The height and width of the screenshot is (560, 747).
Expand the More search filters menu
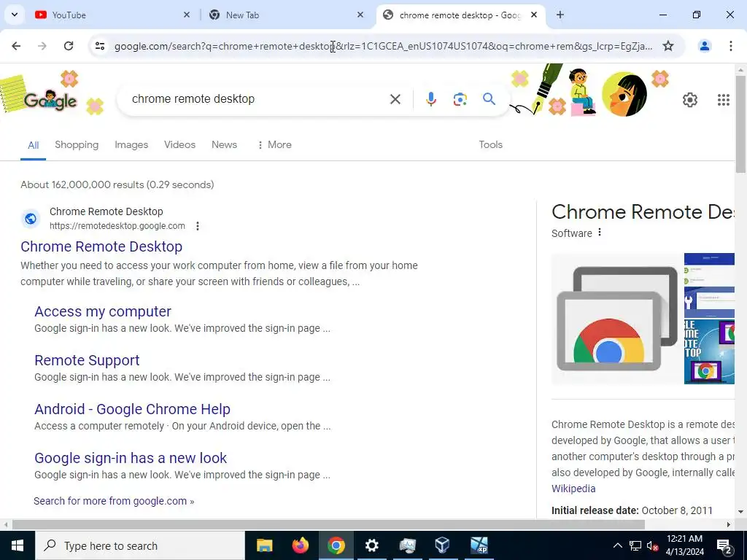tap(274, 145)
